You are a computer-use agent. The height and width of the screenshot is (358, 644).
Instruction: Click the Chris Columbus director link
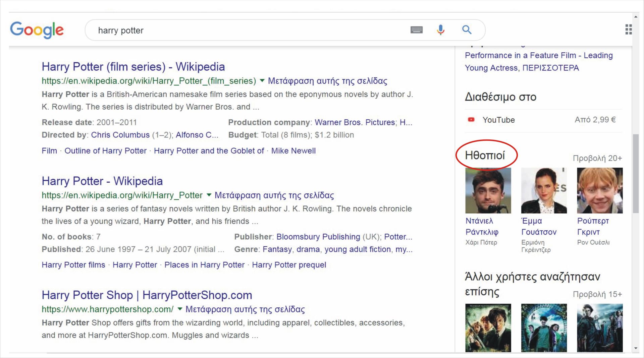pos(120,135)
